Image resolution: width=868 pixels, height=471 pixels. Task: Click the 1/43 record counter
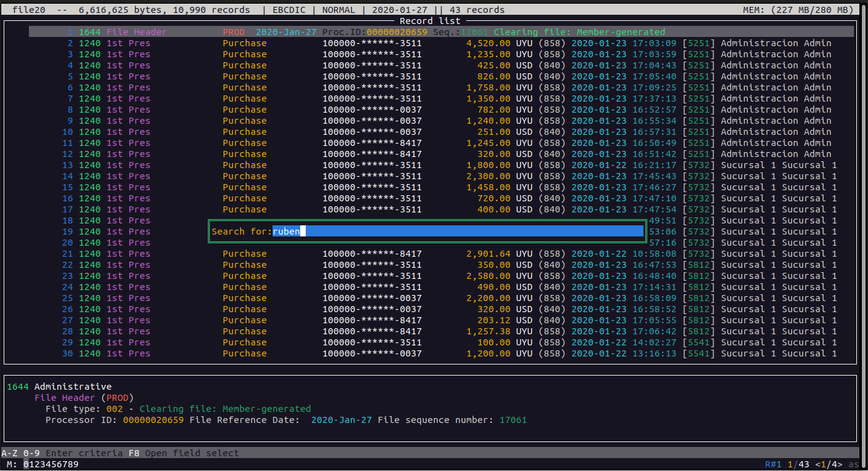coord(798,464)
